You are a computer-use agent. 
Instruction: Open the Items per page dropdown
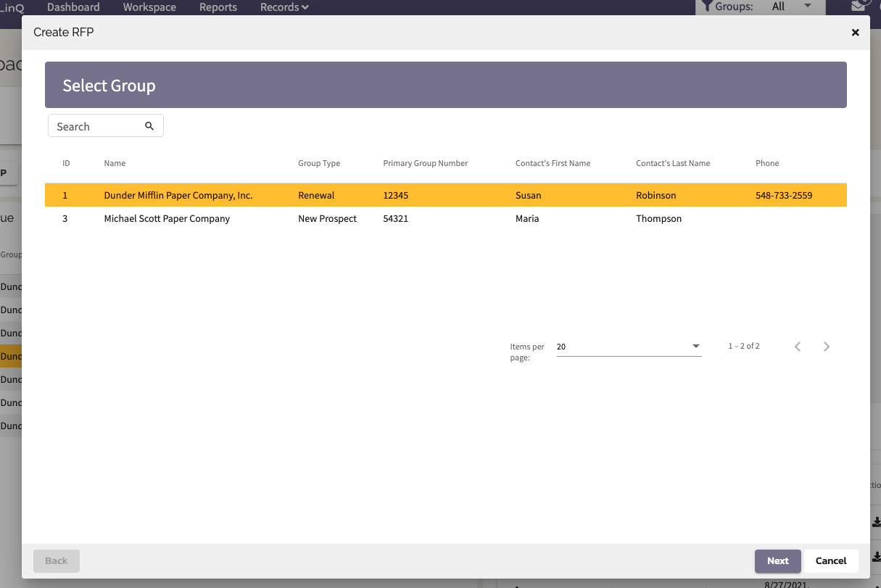pos(695,346)
